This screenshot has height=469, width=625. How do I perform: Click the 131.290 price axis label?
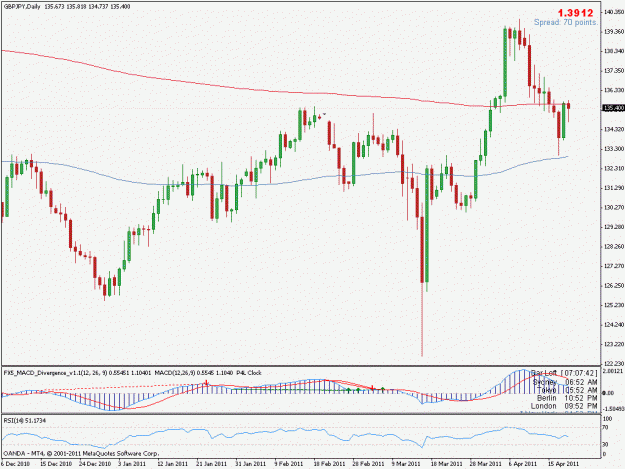pos(614,188)
